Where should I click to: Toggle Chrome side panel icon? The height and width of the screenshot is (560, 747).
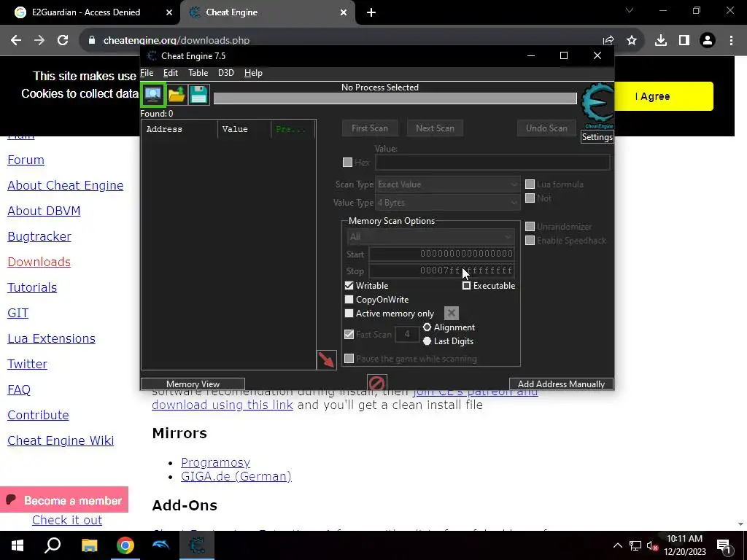(x=684, y=41)
